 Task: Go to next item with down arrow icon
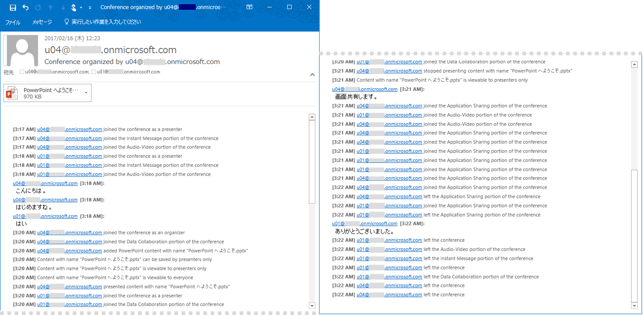[63, 8]
